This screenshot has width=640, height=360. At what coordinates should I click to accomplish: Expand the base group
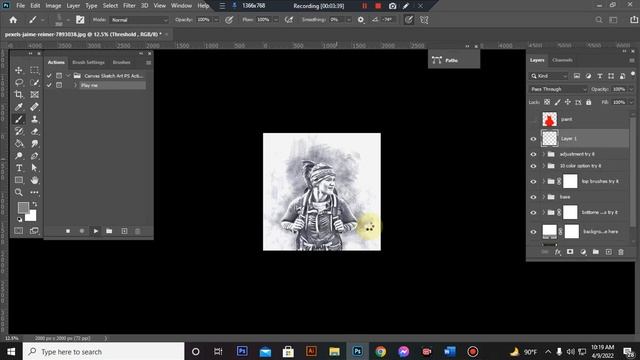[x=543, y=197]
